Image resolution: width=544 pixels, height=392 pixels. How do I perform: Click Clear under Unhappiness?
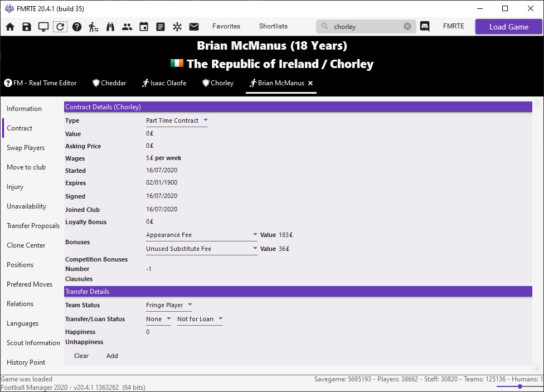point(81,356)
